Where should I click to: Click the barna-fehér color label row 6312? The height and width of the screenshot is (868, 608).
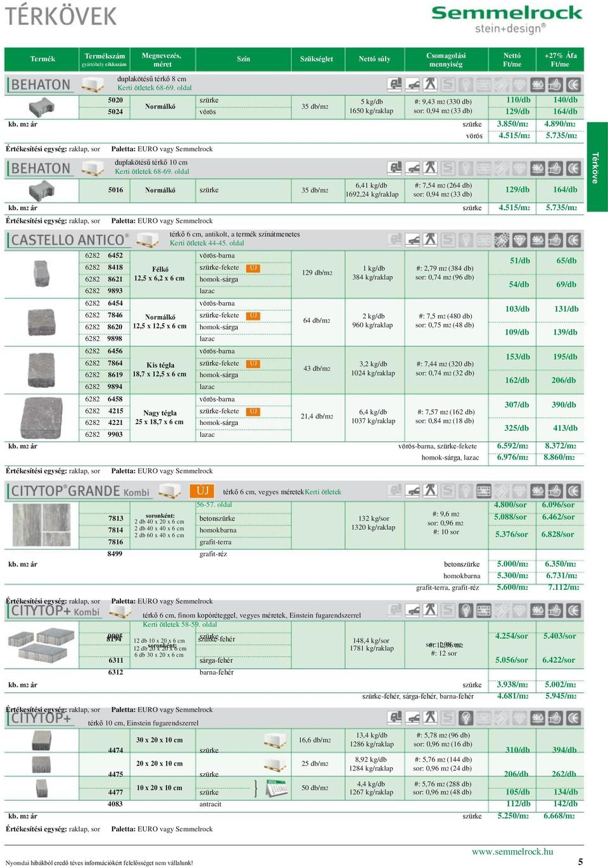point(217,672)
